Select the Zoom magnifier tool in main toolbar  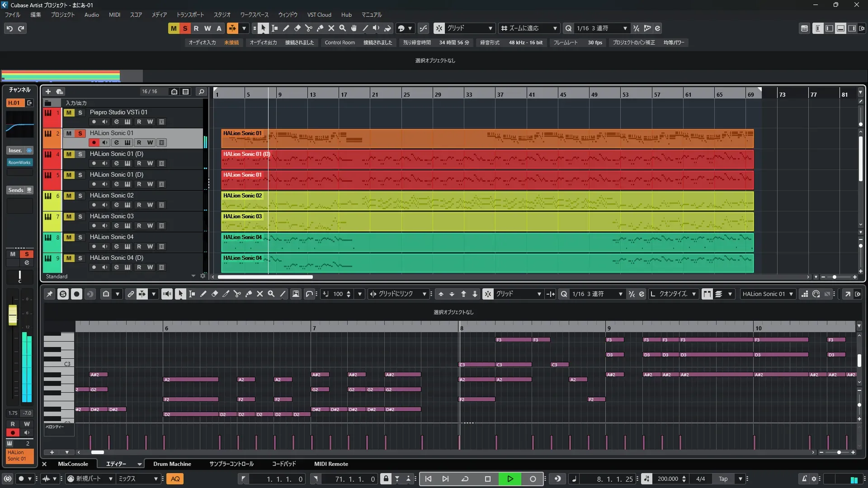[343, 28]
